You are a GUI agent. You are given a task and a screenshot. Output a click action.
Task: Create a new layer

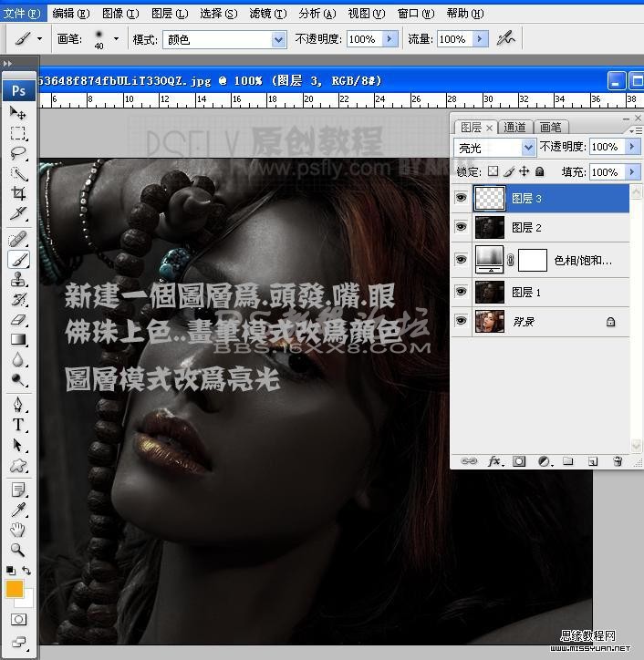pos(593,462)
